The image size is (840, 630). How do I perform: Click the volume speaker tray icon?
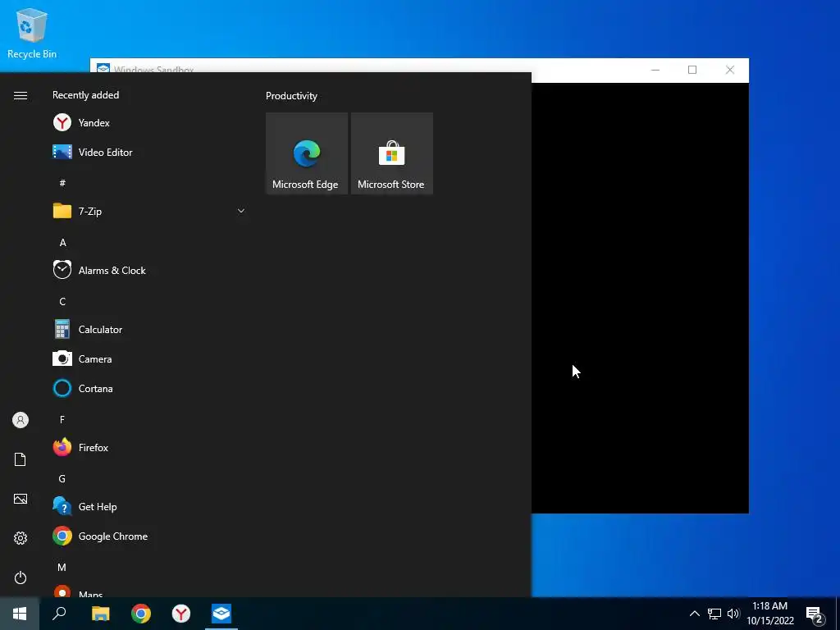point(733,614)
